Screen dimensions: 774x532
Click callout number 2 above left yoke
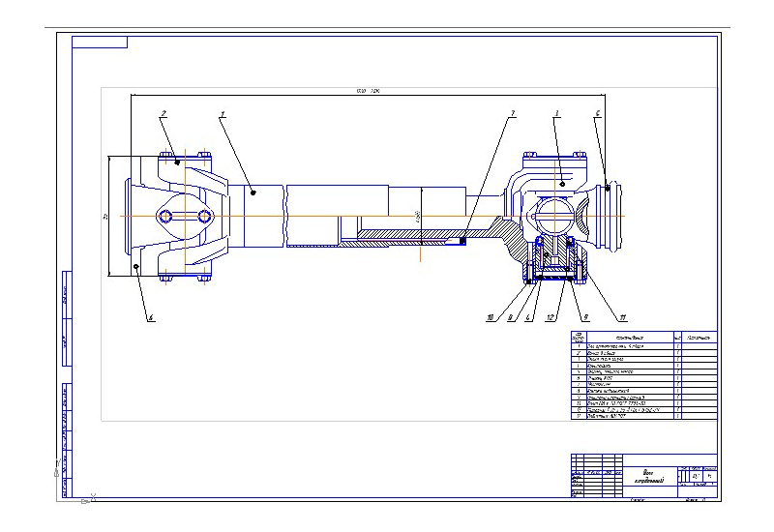pyautogui.click(x=164, y=115)
